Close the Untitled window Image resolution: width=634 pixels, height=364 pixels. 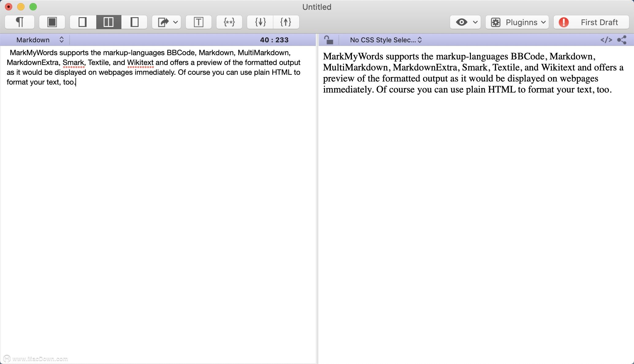(x=9, y=6)
